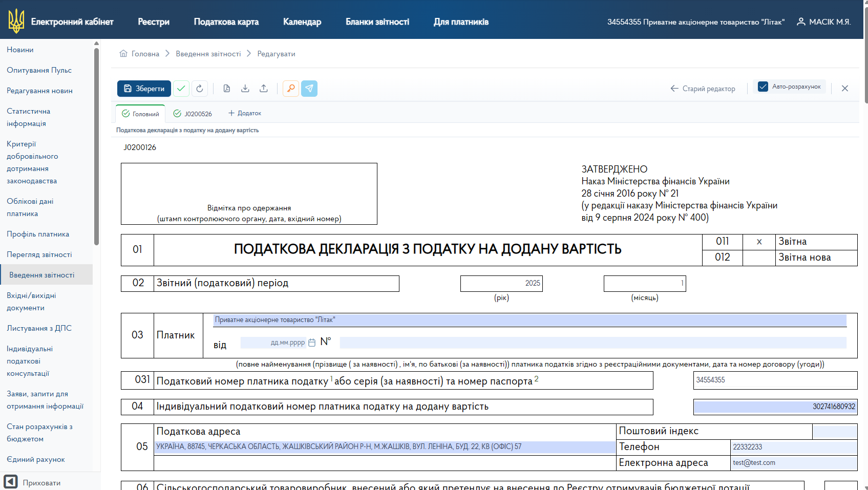
Task: Open the Головний tab
Action: pos(140,114)
